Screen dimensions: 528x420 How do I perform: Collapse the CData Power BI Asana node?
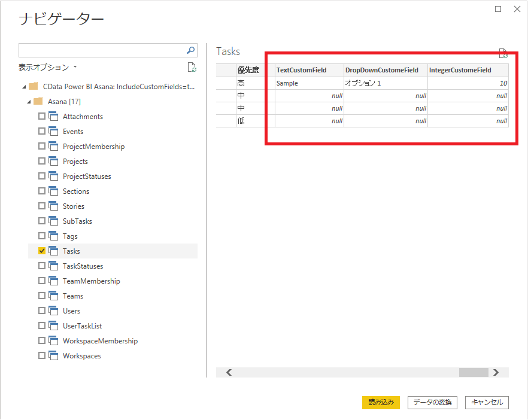24,87
